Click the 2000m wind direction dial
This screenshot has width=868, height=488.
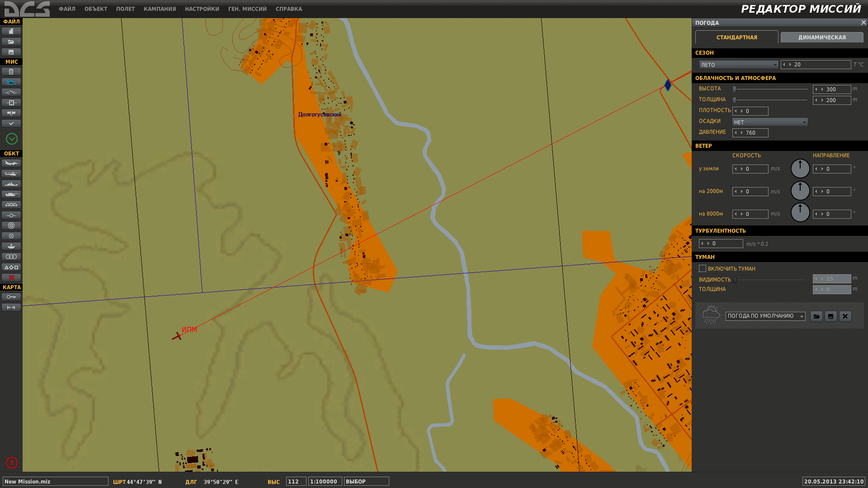coord(800,191)
